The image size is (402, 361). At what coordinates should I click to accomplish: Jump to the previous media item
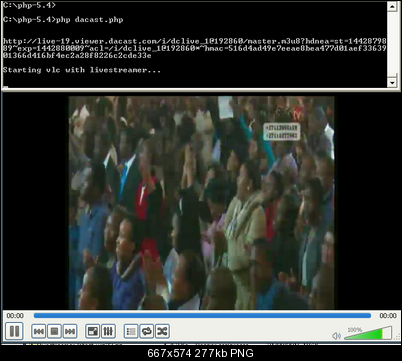pos(39,331)
